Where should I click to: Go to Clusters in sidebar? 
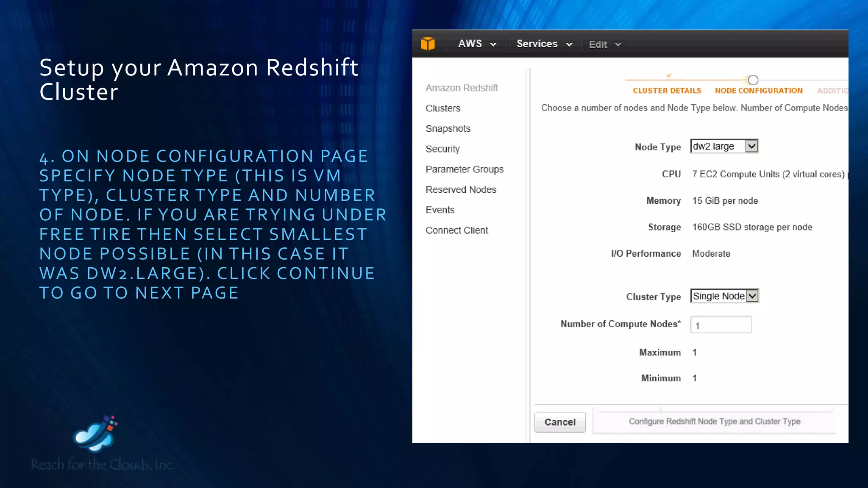coord(443,108)
